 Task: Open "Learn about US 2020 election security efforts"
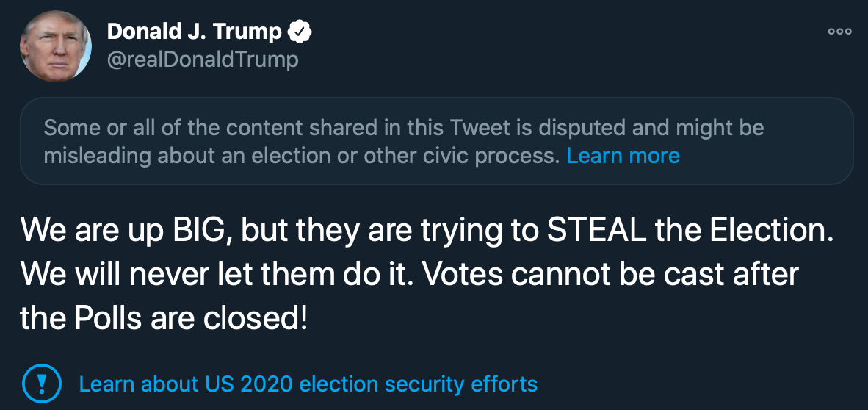[x=308, y=384]
